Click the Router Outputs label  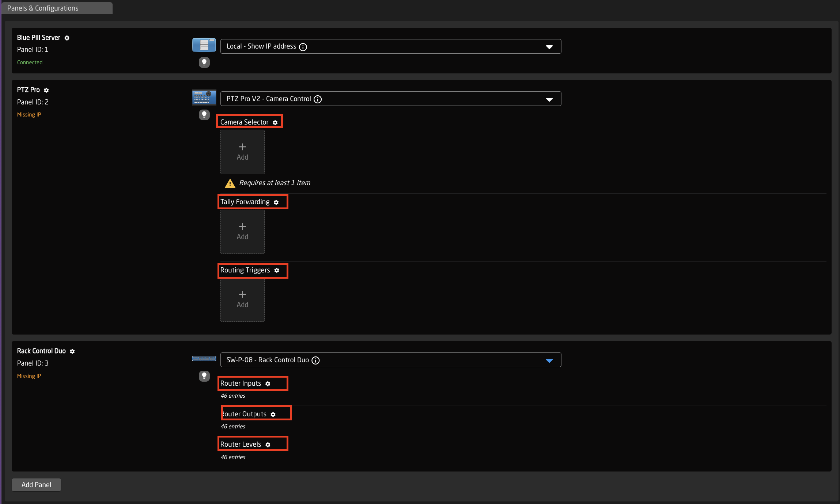coord(243,414)
